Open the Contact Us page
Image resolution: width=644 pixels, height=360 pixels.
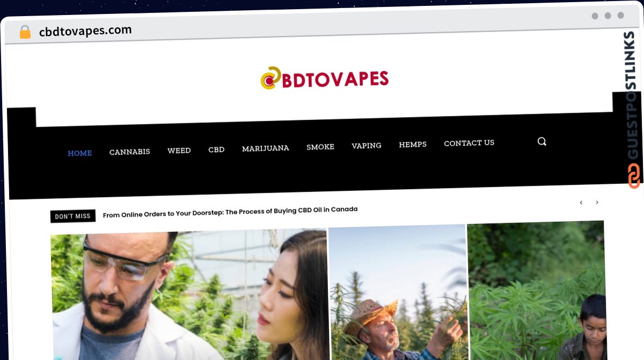pos(469,143)
